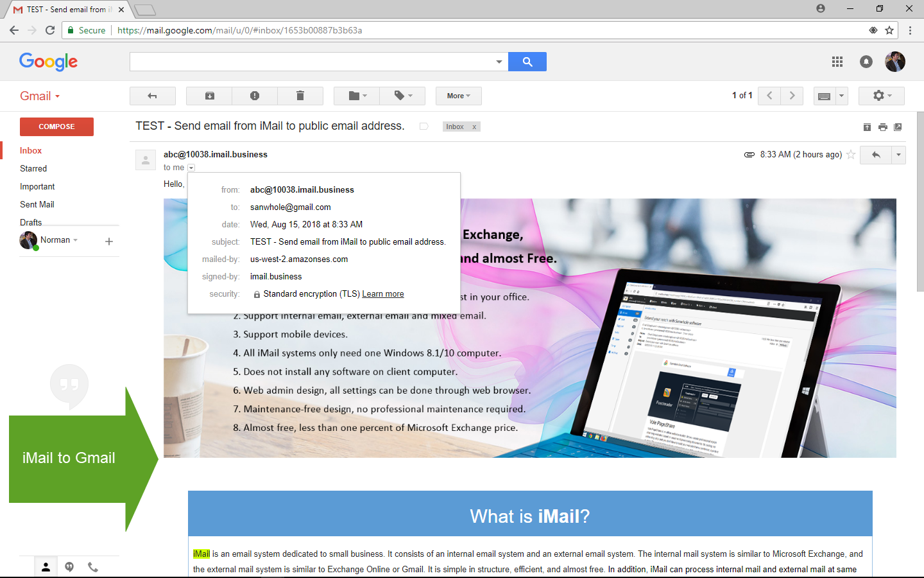Click the blue search button
The height and width of the screenshot is (578, 924).
pyautogui.click(x=527, y=62)
